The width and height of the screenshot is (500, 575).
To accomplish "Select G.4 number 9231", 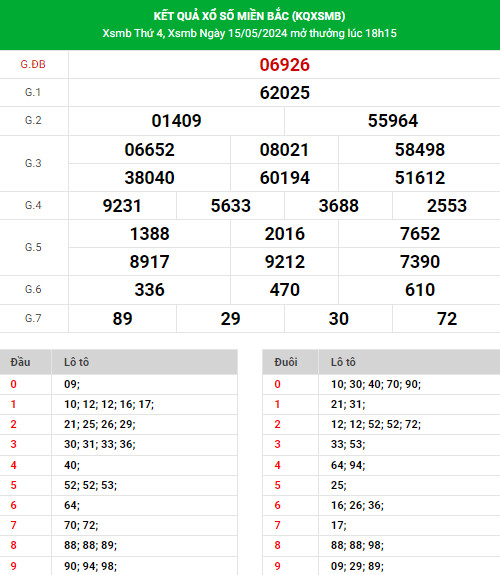I will 122,206.
